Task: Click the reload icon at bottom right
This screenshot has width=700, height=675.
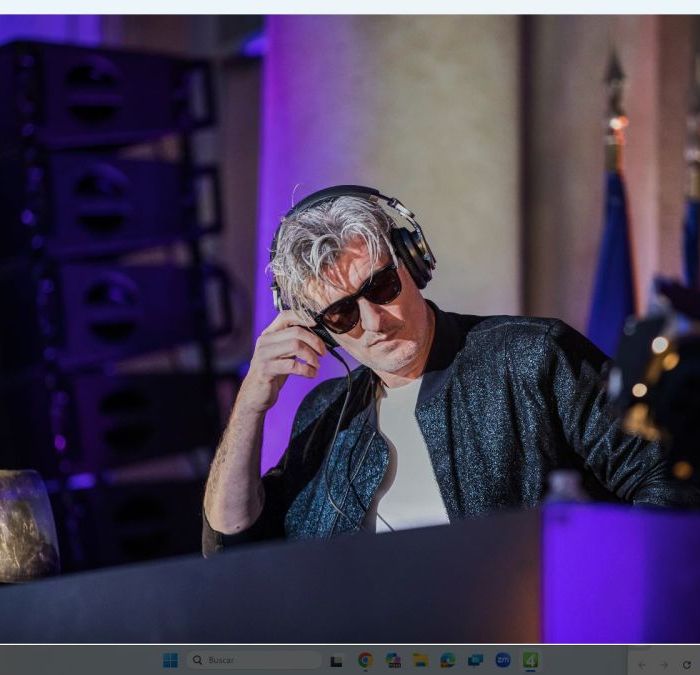Action: [x=687, y=665]
